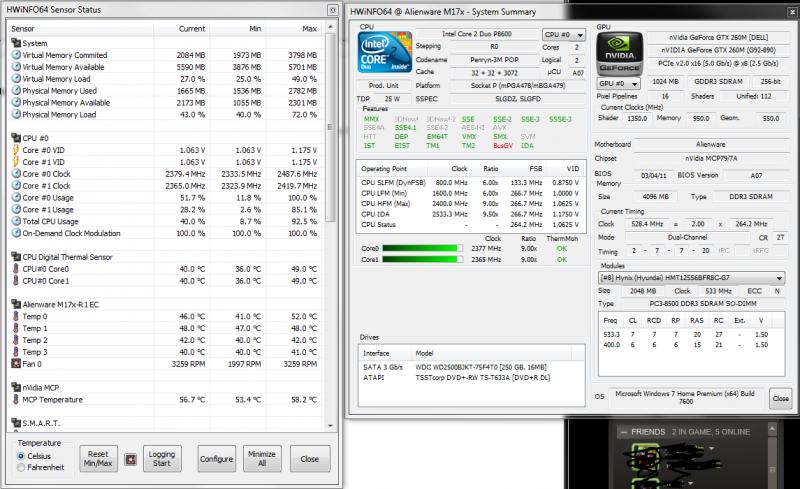800x489 pixels.
Task: Click the nVidia GeForce GTX 260M [DELL] field
Action: pyautogui.click(x=718, y=37)
